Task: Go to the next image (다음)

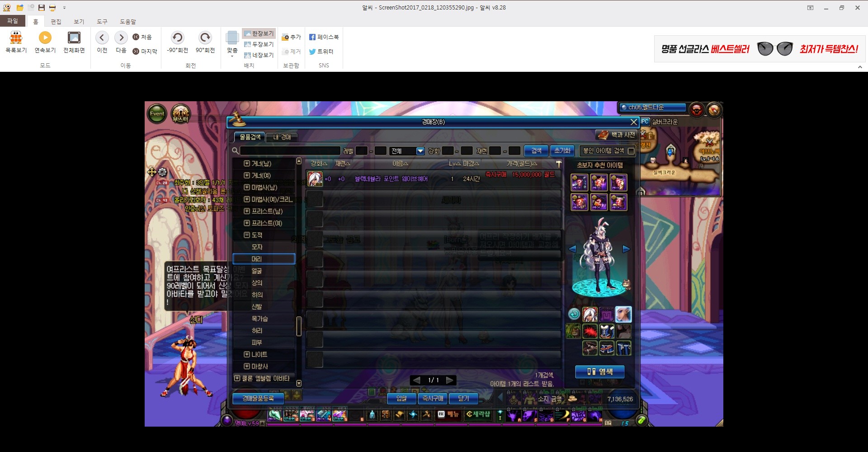Action: click(x=121, y=42)
